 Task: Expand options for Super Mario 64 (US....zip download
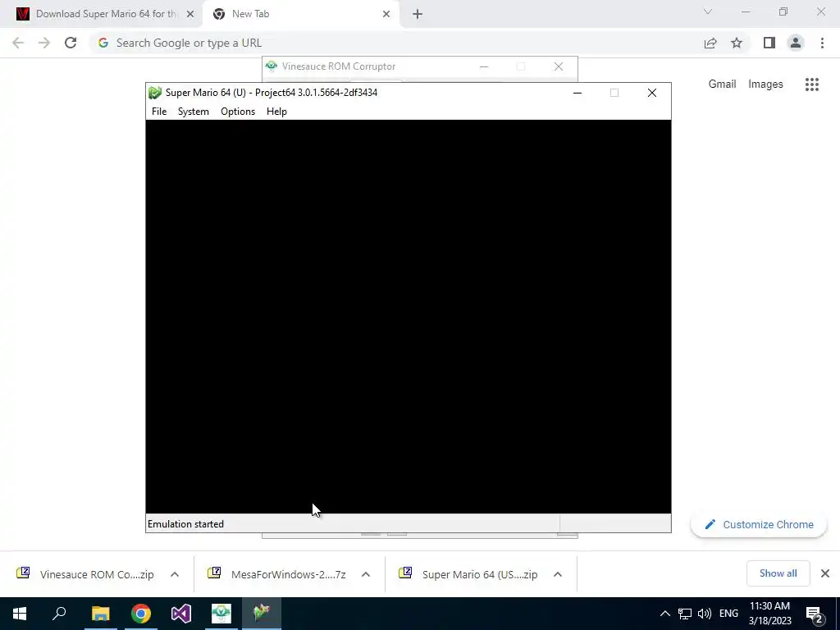coord(558,574)
